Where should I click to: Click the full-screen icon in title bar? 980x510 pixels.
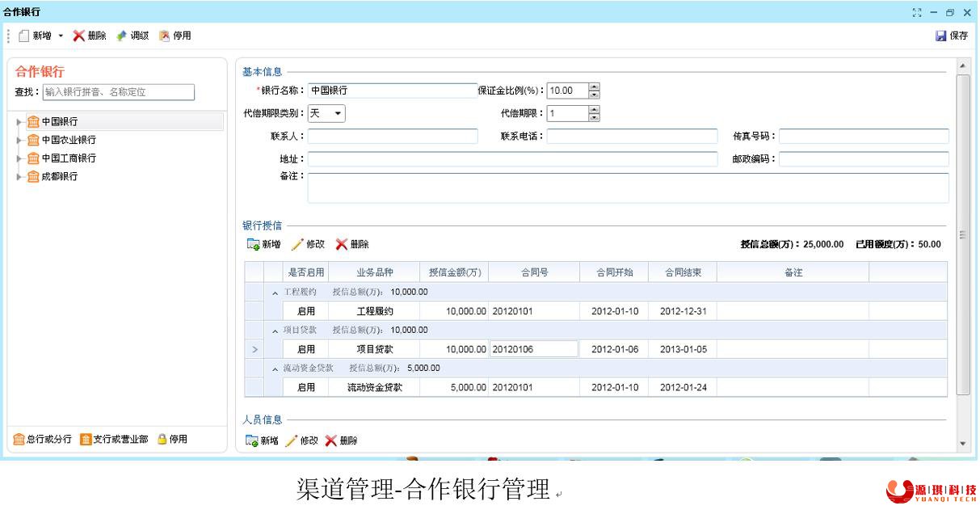pos(916,12)
